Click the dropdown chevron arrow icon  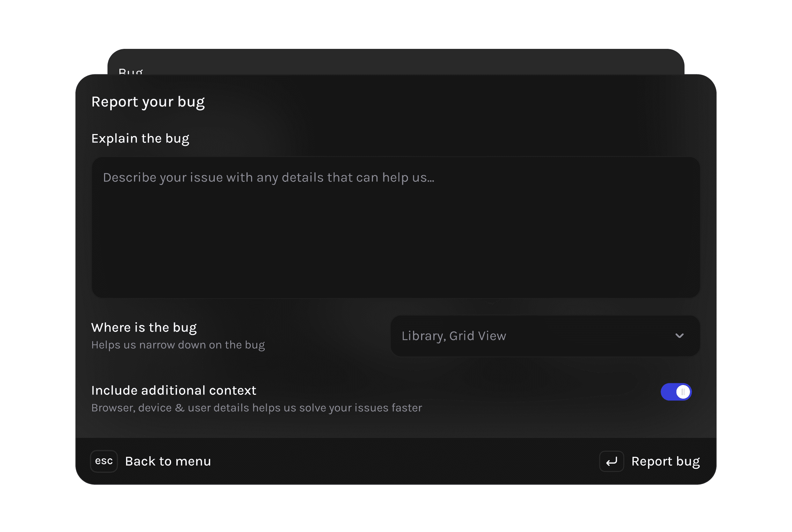[x=679, y=336]
